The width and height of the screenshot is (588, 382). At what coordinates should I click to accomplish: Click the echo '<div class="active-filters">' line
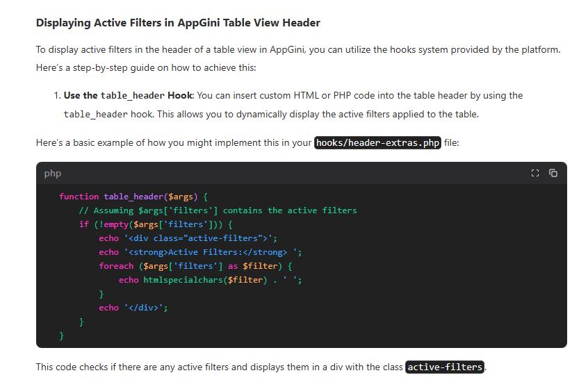coord(188,238)
